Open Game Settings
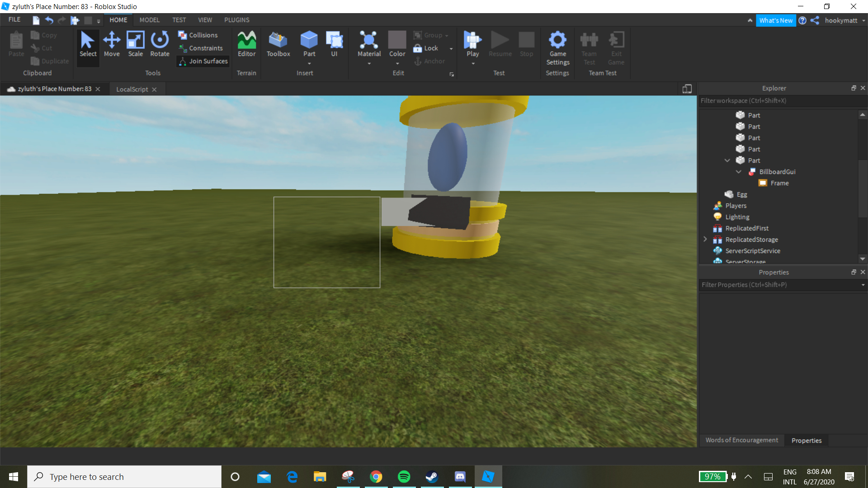The height and width of the screenshot is (488, 868). point(557,48)
